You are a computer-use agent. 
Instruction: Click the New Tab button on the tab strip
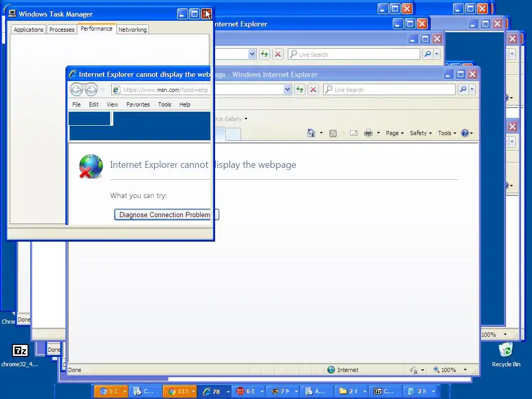click(233, 134)
